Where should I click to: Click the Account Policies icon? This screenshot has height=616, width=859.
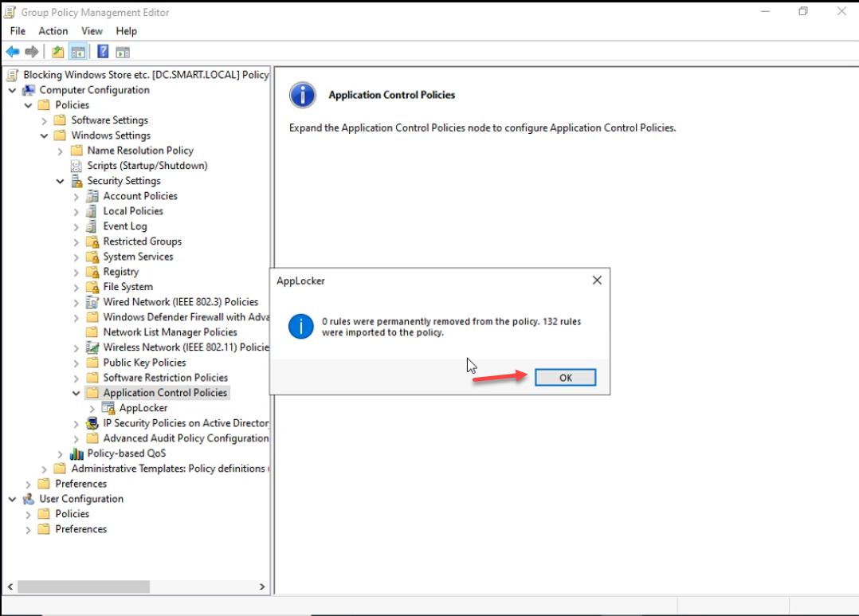pyautogui.click(x=92, y=196)
